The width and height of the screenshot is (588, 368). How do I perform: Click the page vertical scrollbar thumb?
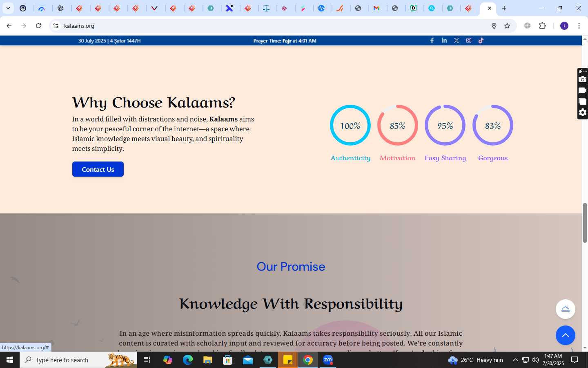[585, 223]
